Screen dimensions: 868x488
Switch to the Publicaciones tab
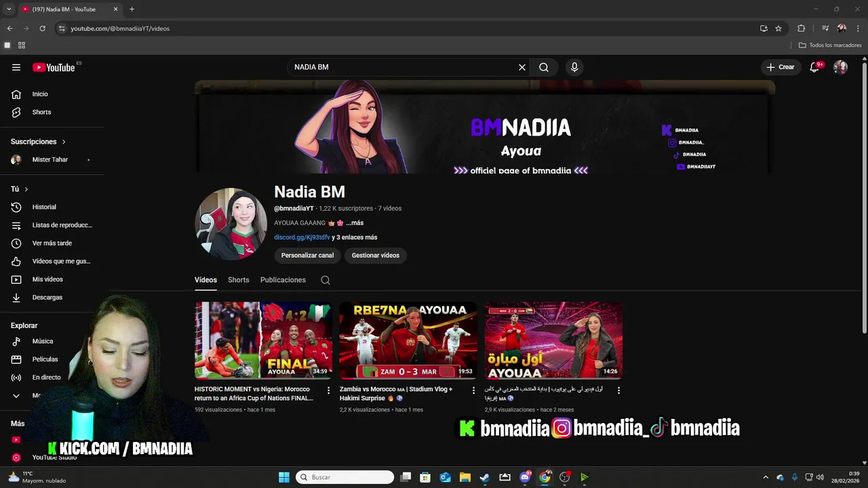click(283, 280)
